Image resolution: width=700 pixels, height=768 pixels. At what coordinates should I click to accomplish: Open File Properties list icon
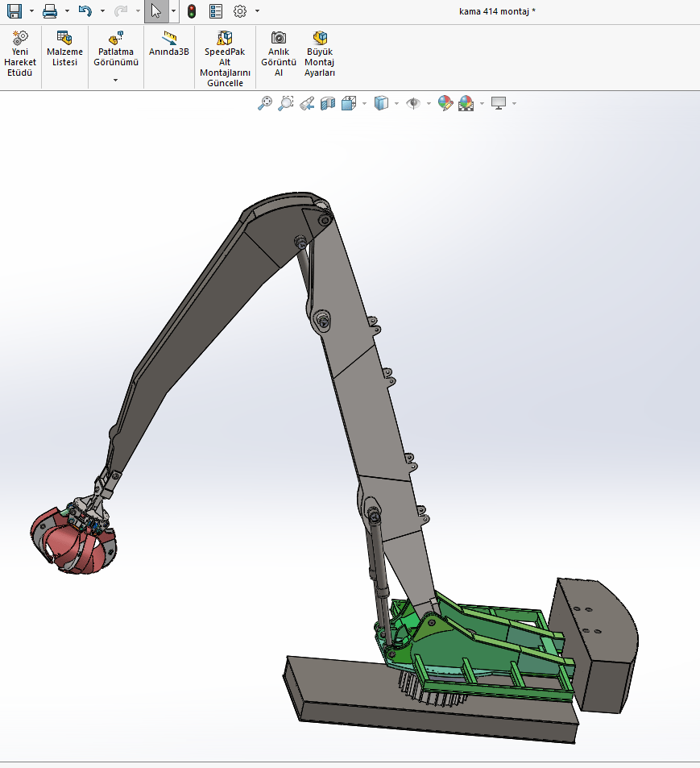tap(216, 11)
